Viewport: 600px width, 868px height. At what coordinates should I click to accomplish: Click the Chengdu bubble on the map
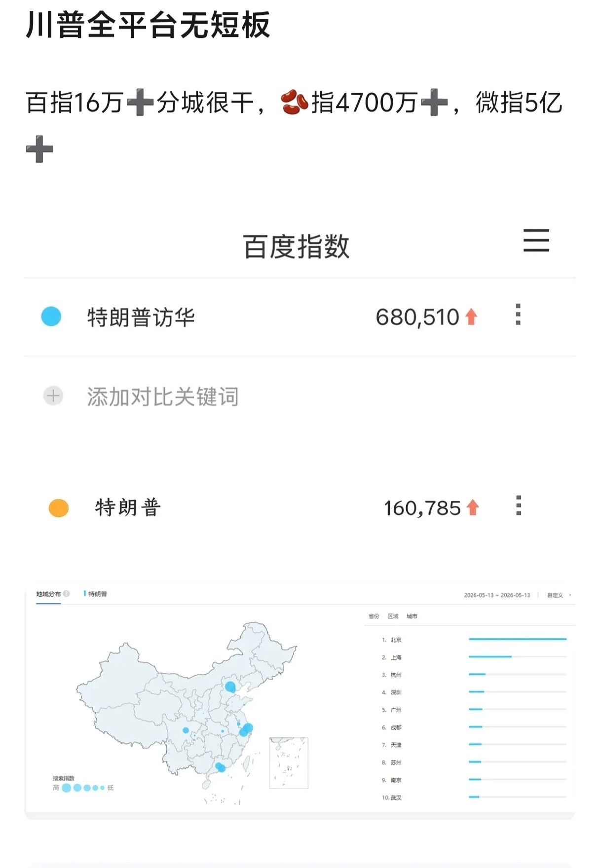click(186, 730)
